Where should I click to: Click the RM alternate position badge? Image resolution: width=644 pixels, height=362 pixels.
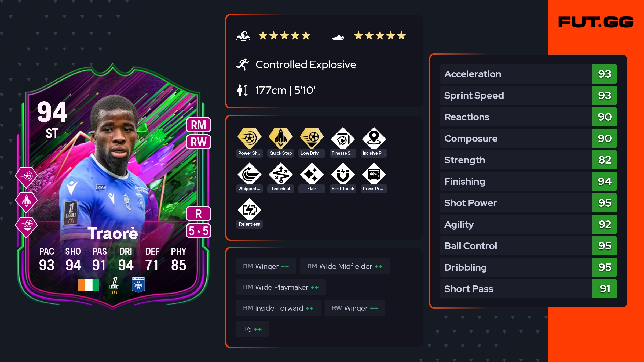198,125
